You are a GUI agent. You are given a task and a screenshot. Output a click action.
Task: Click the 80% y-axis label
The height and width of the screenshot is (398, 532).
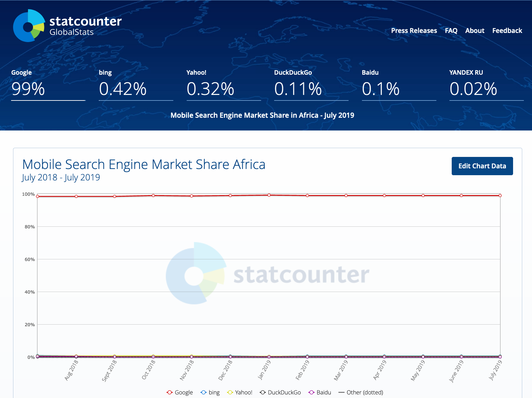30,227
